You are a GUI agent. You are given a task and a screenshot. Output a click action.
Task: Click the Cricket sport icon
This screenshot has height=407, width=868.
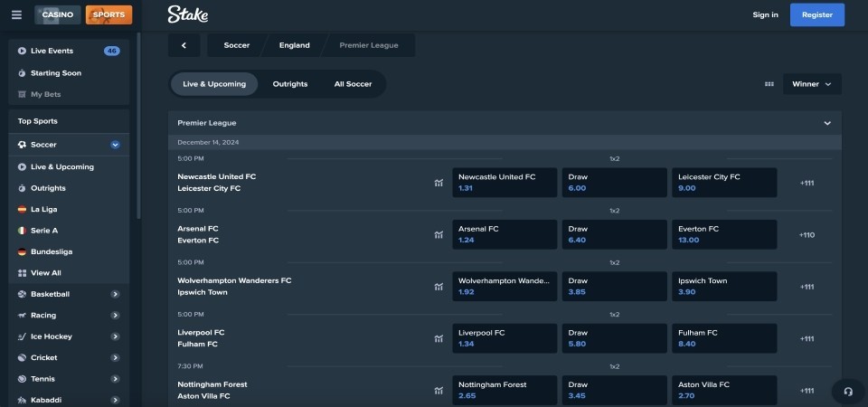pos(22,358)
